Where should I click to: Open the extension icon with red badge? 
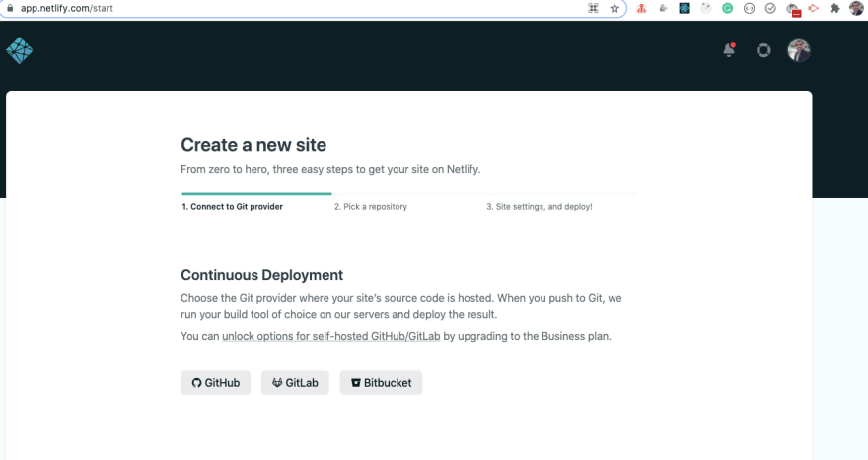point(793,10)
